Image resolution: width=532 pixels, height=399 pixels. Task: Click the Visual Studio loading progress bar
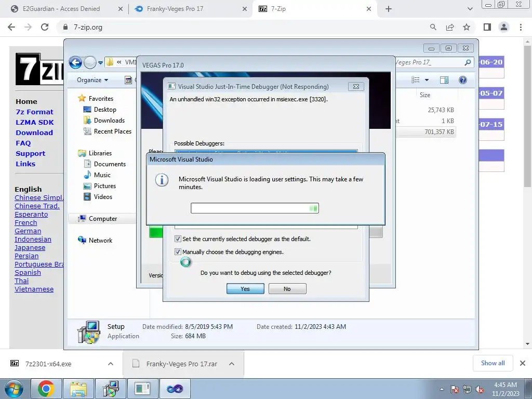click(x=255, y=208)
